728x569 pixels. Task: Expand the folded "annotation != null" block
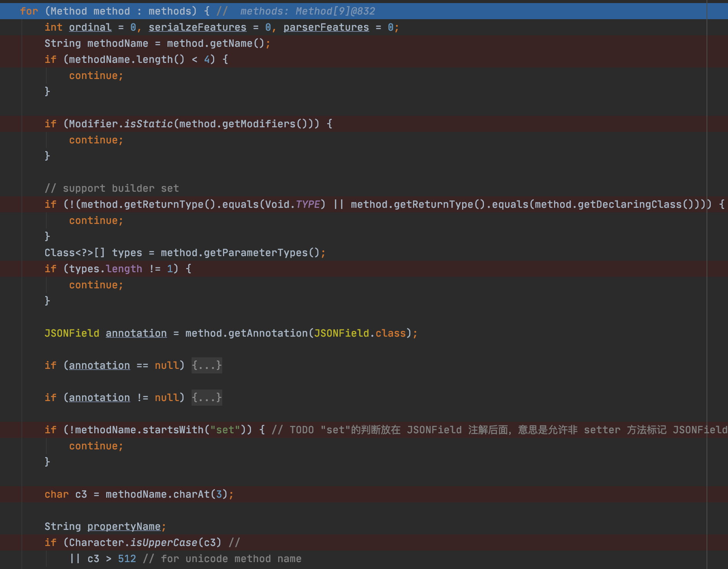coord(207,398)
